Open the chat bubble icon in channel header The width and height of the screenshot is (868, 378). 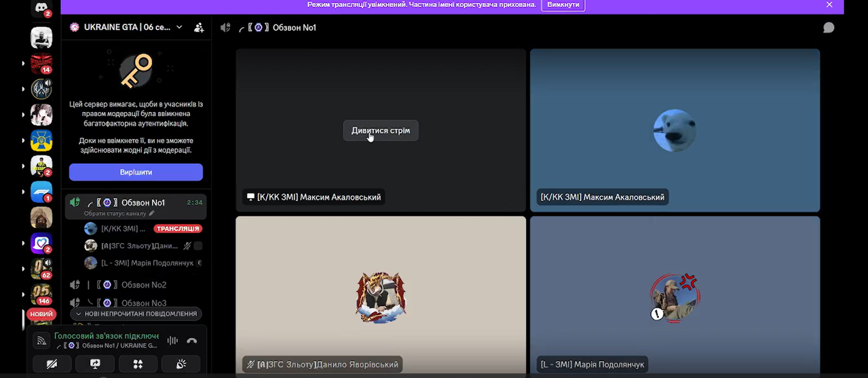tap(829, 28)
